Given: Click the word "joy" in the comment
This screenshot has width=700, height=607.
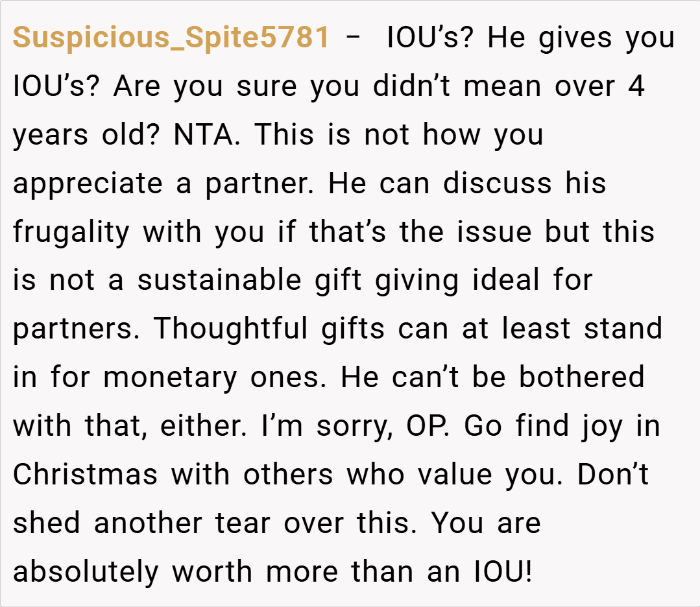Looking at the screenshot, I should 585,425.
